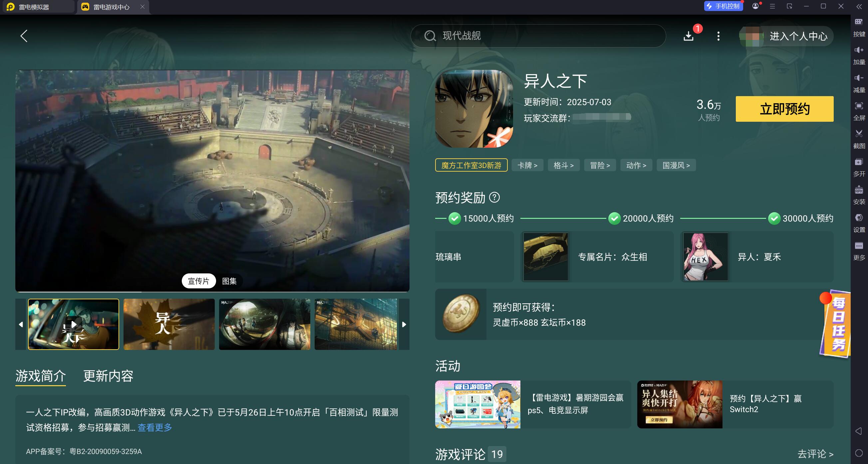Viewport: 868px width, 464px height.
Task: Open the downloads manager icon
Action: point(689,36)
